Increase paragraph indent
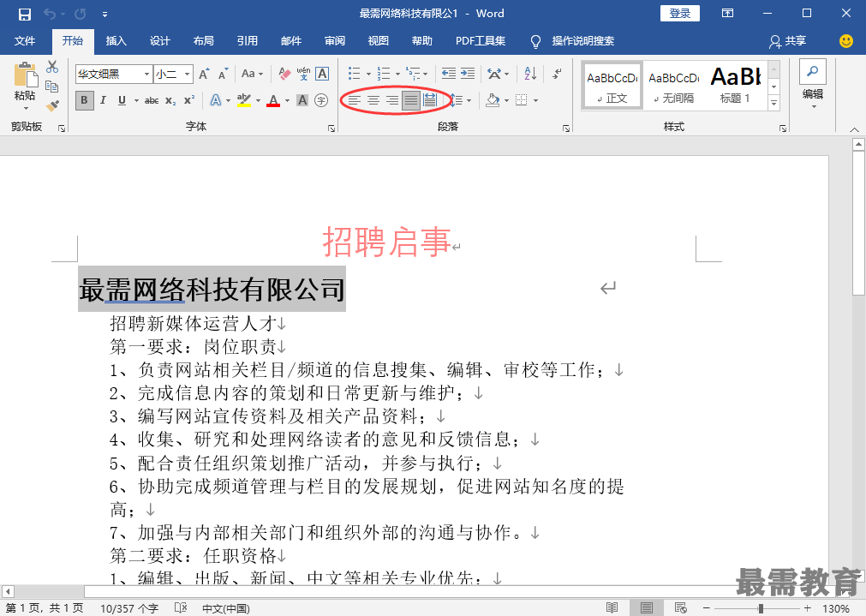This screenshot has height=616, width=866. click(467, 74)
